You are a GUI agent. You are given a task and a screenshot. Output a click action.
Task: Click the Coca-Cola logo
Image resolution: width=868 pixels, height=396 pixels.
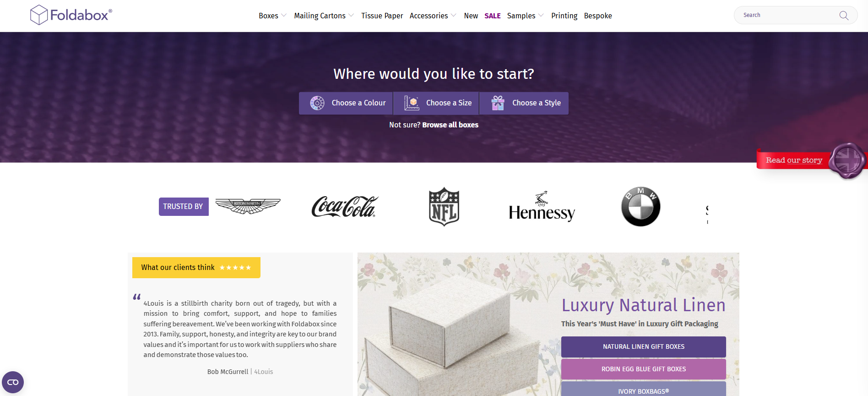point(345,207)
